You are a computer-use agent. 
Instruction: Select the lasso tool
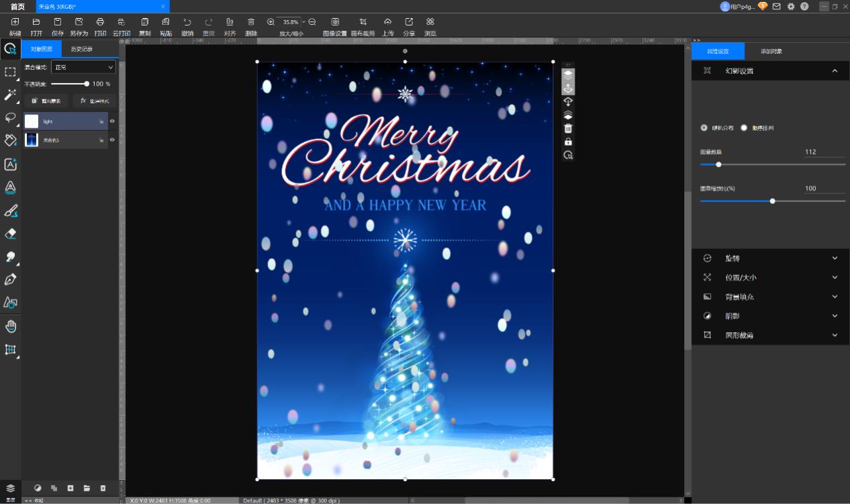pyautogui.click(x=10, y=117)
